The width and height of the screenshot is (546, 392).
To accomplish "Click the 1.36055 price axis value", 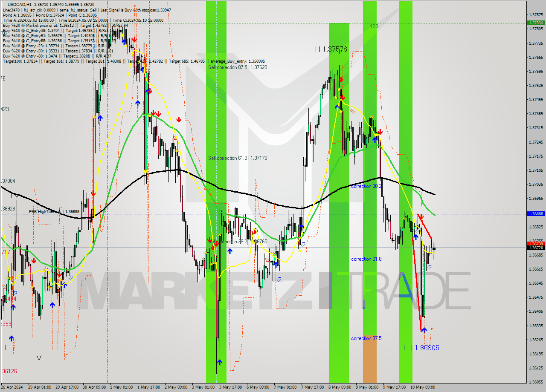I will pos(535,382).
